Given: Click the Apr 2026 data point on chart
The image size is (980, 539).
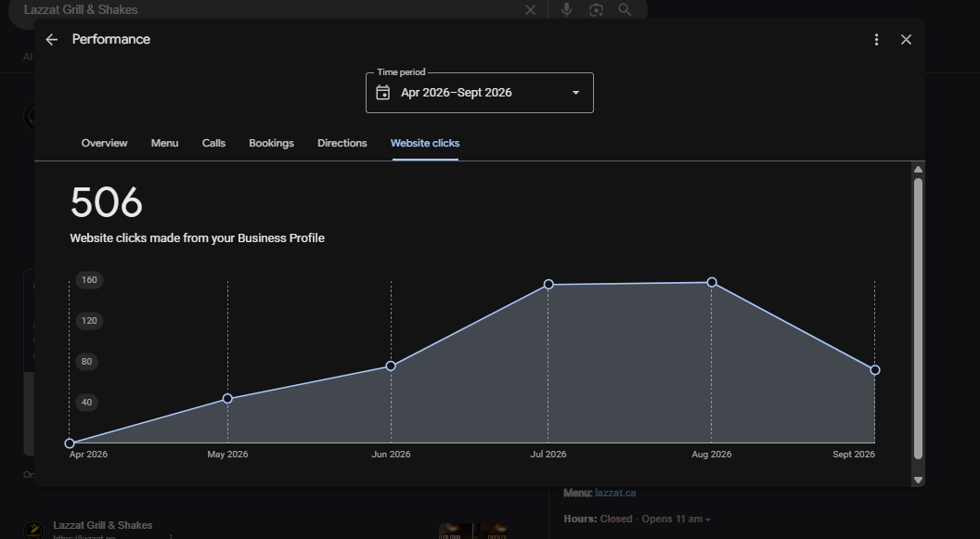Looking at the screenshot, I should [70, 443].
